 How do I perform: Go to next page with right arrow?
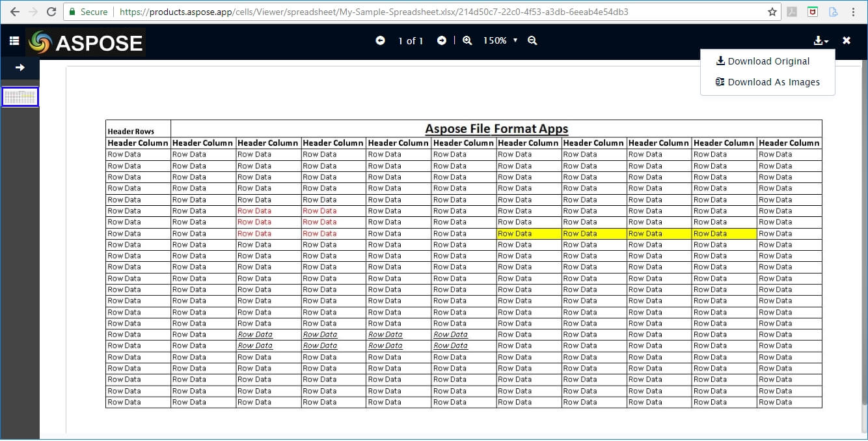click(x=441, y=40)
